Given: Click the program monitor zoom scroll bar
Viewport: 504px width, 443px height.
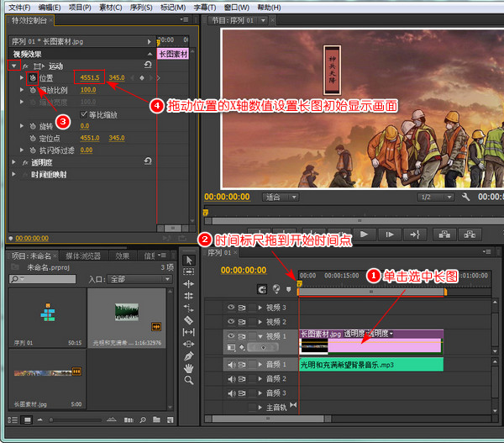Looking at the screenshot, I should [359, 221].
